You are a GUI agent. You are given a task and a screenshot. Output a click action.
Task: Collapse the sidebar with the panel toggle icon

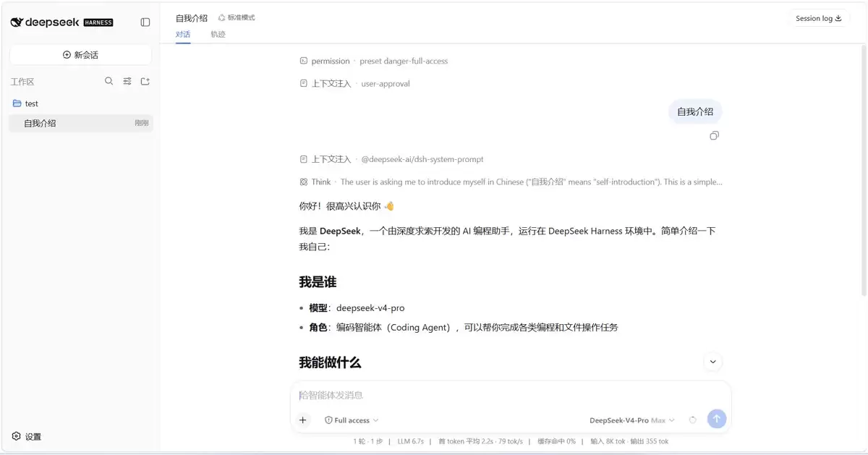pos(145,22)
